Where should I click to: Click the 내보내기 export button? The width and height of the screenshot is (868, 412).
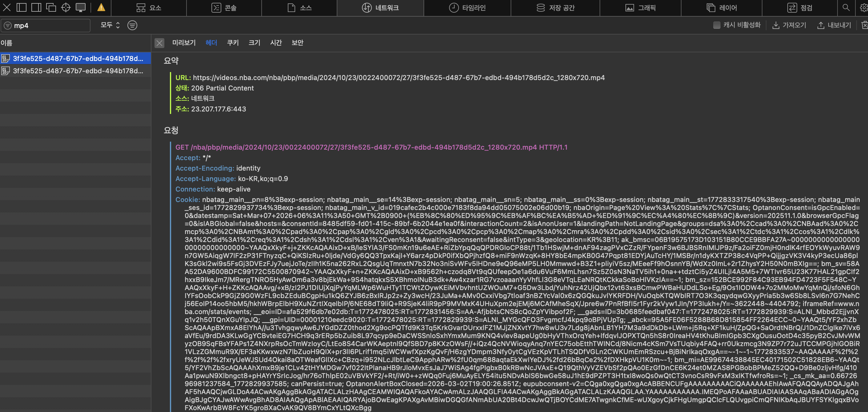(x=834, y=25)
